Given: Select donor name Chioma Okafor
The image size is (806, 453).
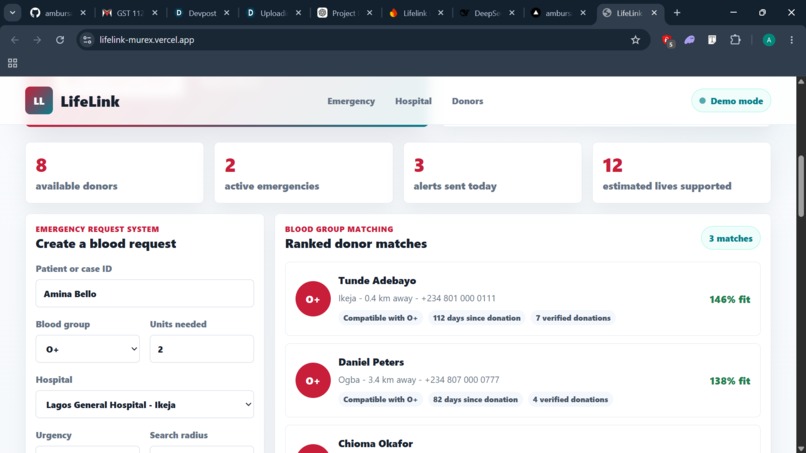Looking at the screenshot, I should (375, 443).
